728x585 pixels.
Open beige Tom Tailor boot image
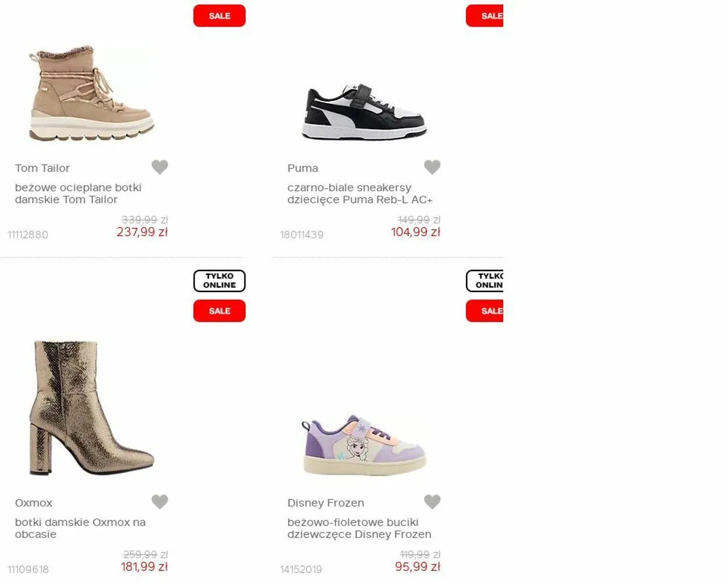tap(91, 94)
